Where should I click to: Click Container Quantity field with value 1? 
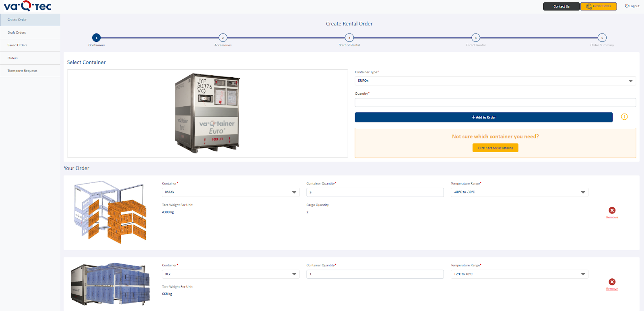tap(375, 274)
